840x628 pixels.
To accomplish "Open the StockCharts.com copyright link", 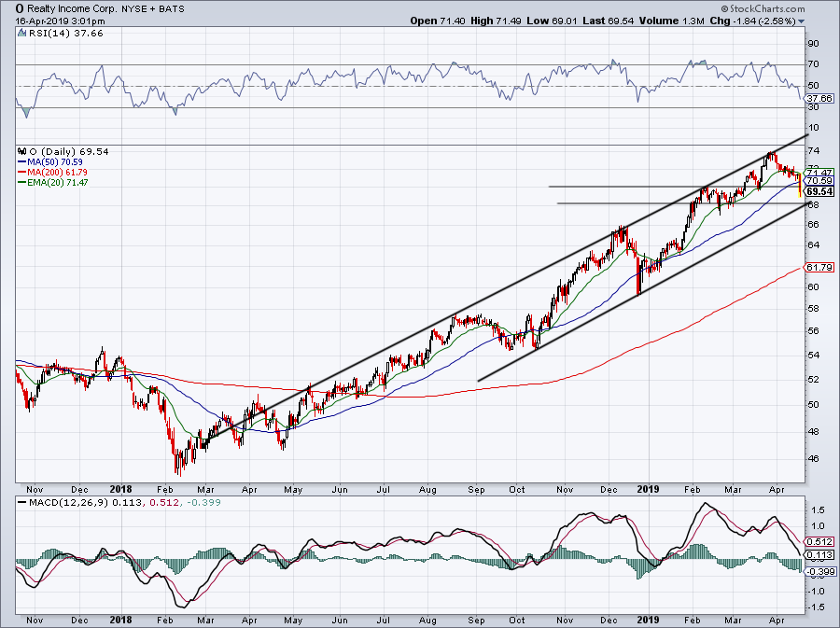I will [763, 8].
